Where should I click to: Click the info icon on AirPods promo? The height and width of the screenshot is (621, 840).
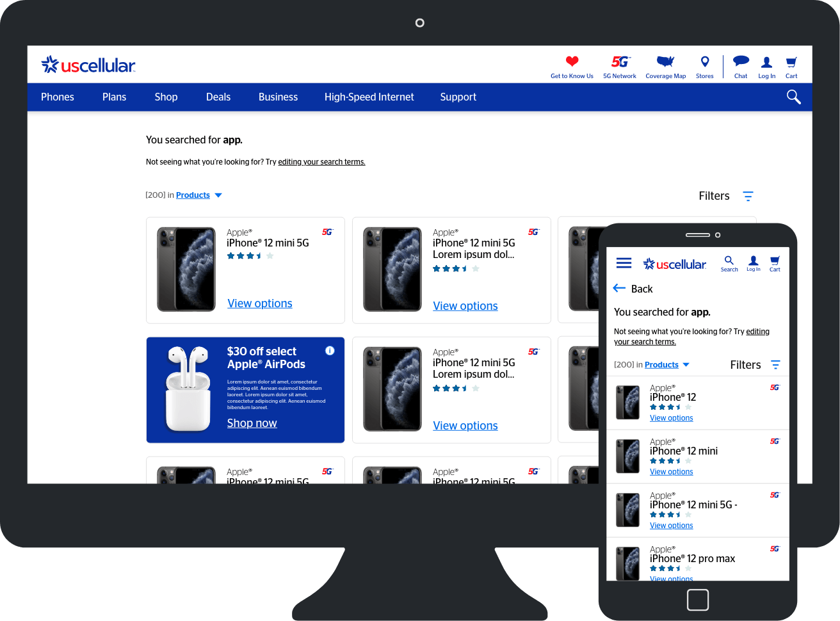click(x=330, y=350)
